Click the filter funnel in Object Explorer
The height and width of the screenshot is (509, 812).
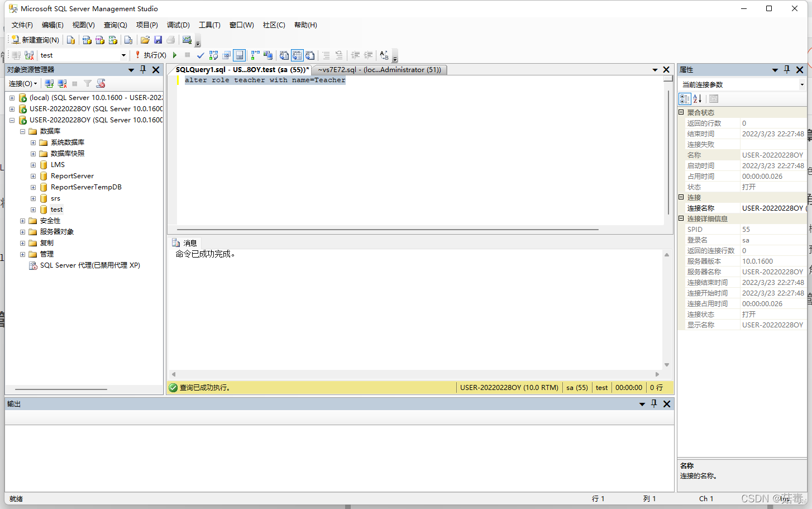(x=88, y=83)
